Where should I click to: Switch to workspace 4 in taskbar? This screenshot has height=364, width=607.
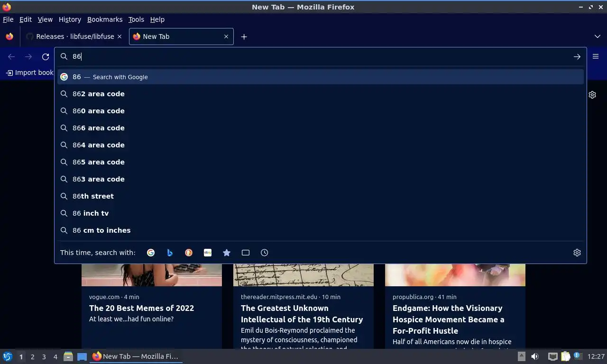pyautogui.click(x=55, y=356)
